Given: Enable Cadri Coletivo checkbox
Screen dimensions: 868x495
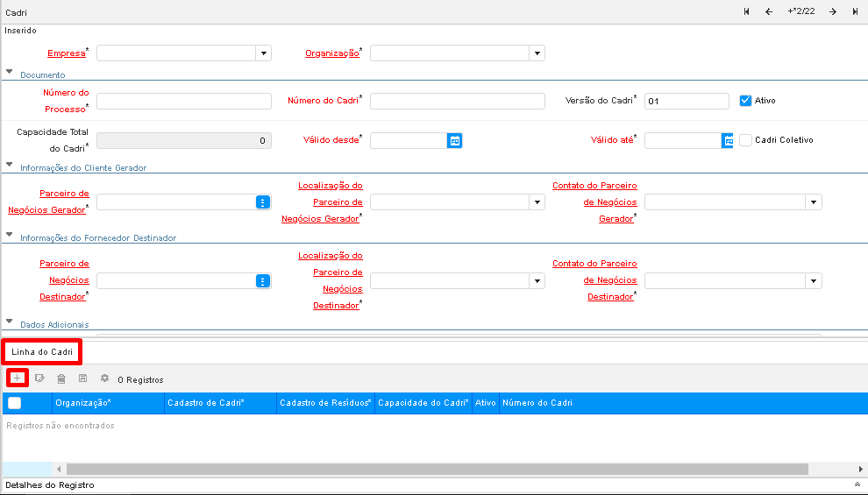Looking at the screenshot, I should click(745, 140).
